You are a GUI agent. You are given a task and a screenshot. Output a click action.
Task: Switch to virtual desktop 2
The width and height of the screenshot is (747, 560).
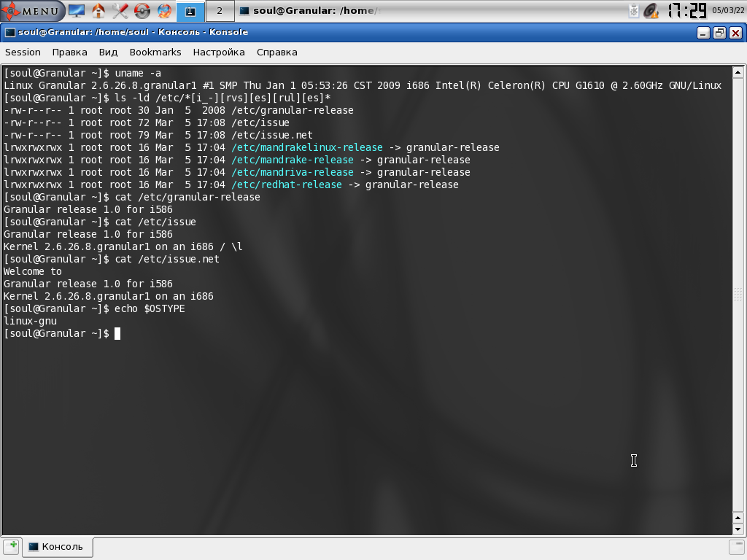pos(220,11)
